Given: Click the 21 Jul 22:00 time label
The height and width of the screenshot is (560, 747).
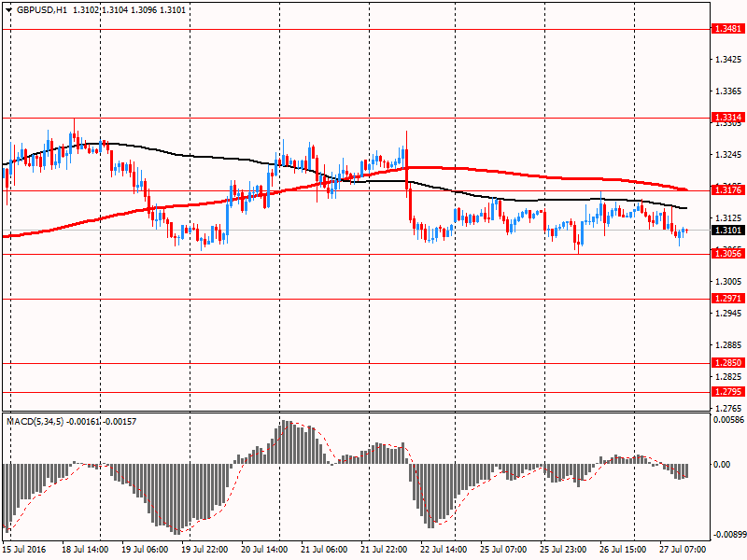Looking at the screenshot, I should (384, 550).
